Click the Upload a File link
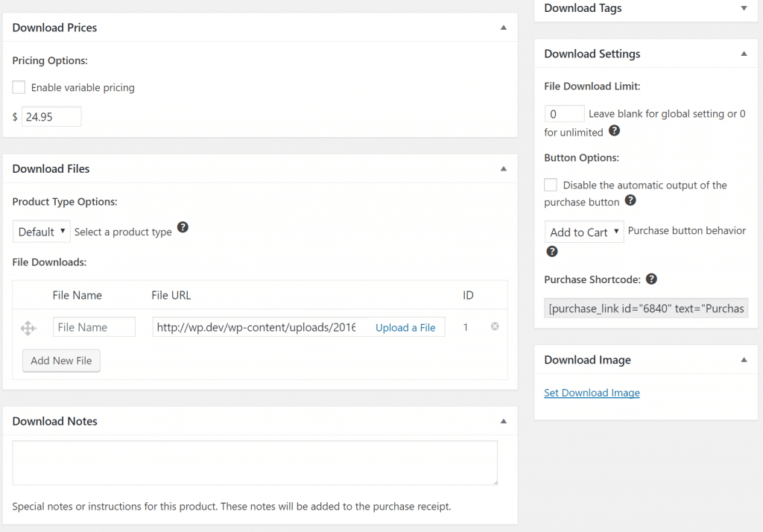 coord(405,327)
